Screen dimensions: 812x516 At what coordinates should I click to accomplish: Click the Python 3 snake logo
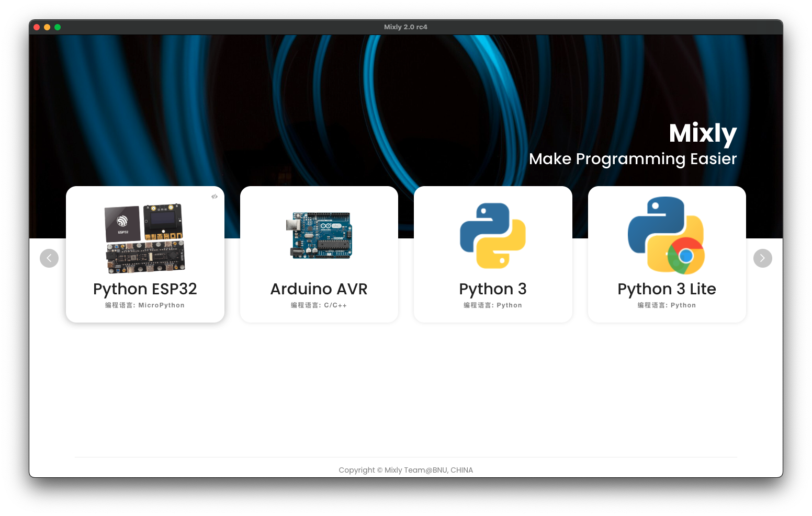[493, 235]
